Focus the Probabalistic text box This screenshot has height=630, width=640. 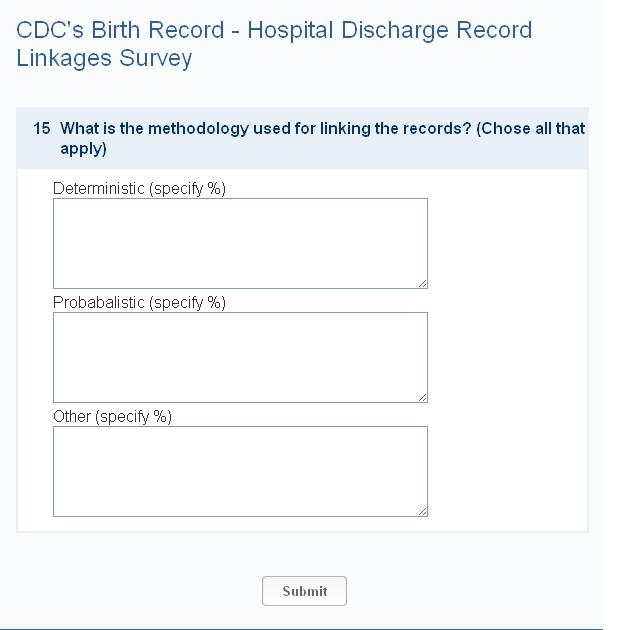[240, 357]
